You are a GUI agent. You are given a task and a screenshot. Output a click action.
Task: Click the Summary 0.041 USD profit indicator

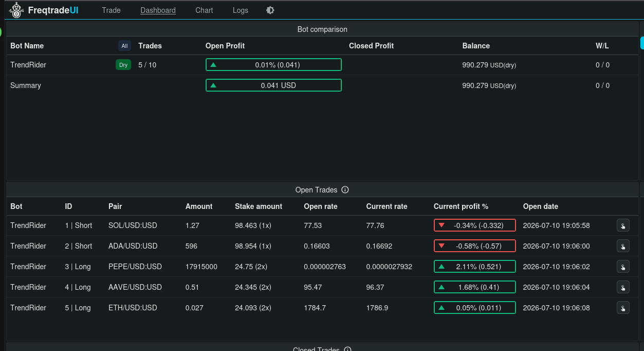(273, 85)
